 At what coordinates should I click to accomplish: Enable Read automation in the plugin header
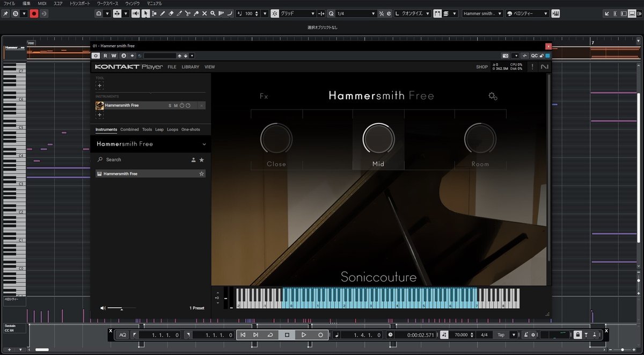click(x=105, y=55)
